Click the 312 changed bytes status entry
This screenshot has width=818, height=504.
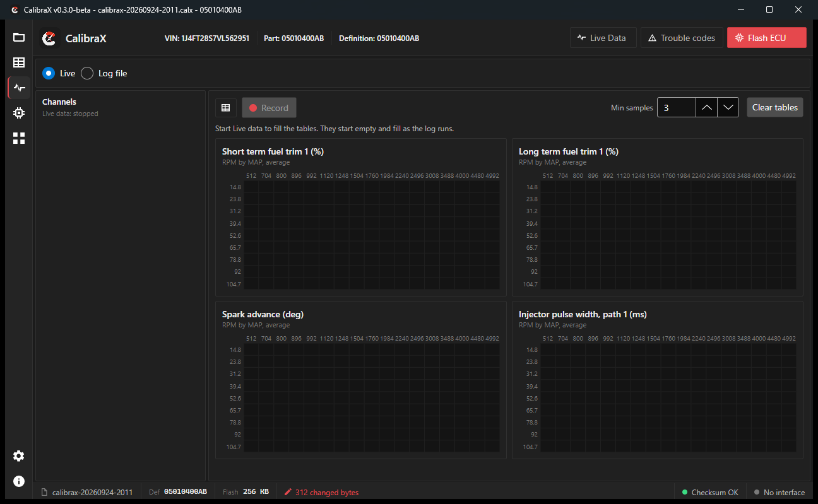(x=321, y=492)
